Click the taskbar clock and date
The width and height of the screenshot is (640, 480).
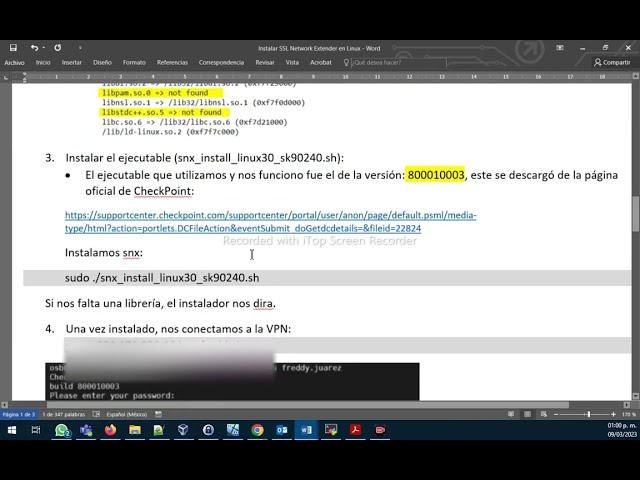click(621, 430)
